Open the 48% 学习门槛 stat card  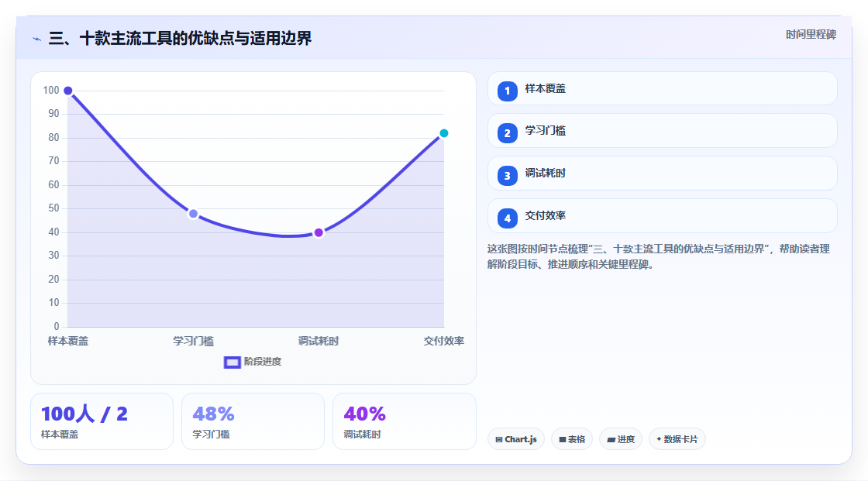(253, 421)
